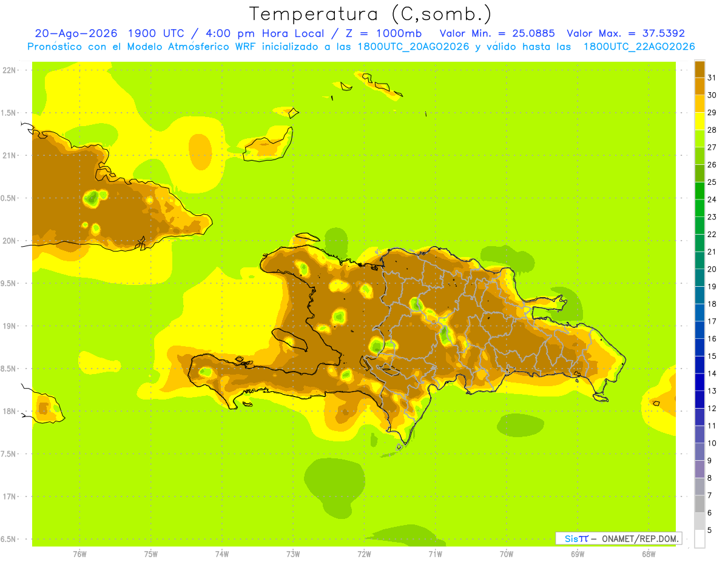
Task: Click the legend value "26"
Action: click(x=712, y=164)
